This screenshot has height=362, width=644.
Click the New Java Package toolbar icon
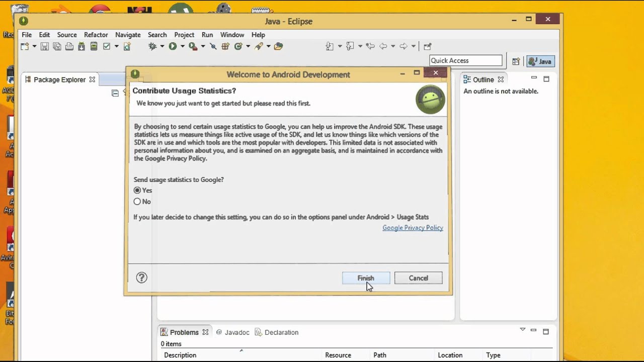225,46
